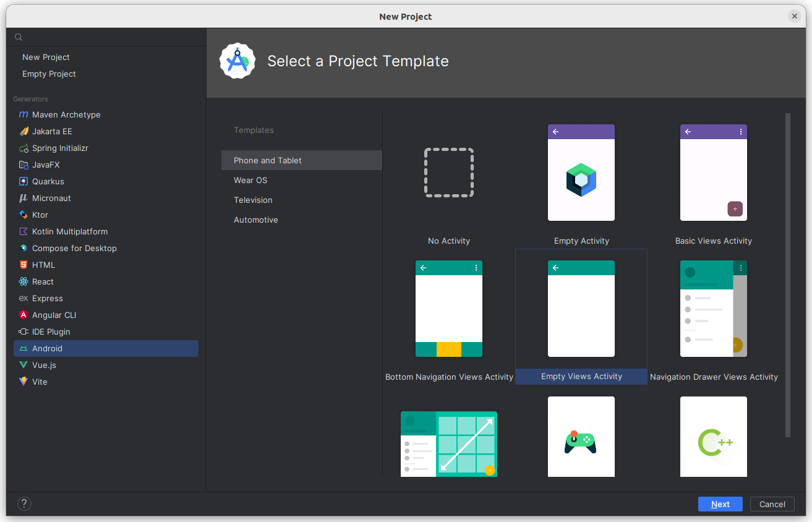
Task: Click the Kotlin Multiplatform icon
Action: pos(24,231)
